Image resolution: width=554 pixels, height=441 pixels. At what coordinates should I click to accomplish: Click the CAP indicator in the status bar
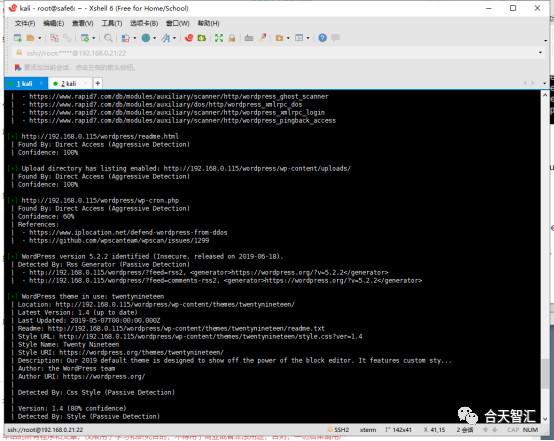pos(513,430)
